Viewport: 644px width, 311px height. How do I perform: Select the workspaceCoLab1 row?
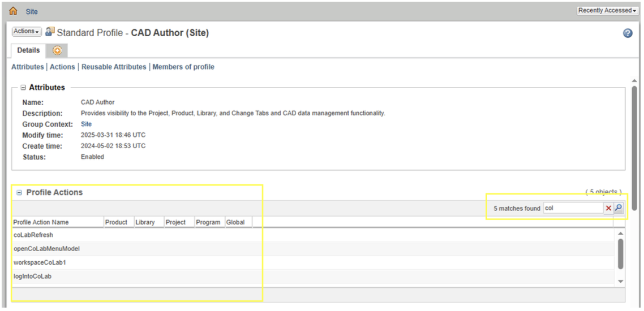point(312,262)
